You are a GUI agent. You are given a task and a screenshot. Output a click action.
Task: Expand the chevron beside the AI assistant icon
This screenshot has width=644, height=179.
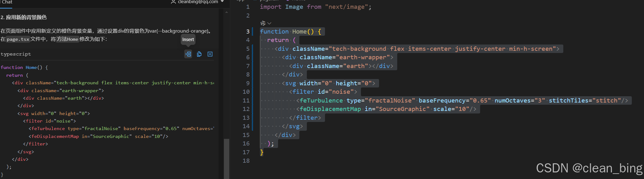269,23
